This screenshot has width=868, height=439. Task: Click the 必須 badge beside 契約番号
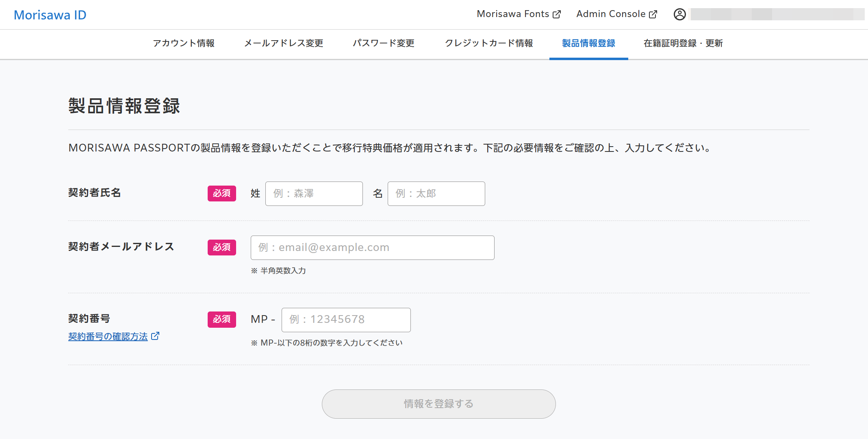(x=221, y=320)
